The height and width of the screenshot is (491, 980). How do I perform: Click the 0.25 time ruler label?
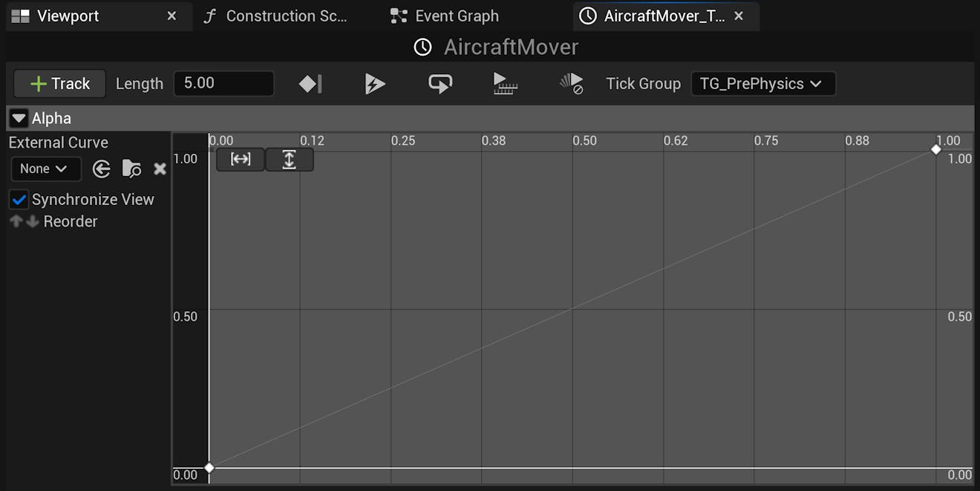pos(403,140)
